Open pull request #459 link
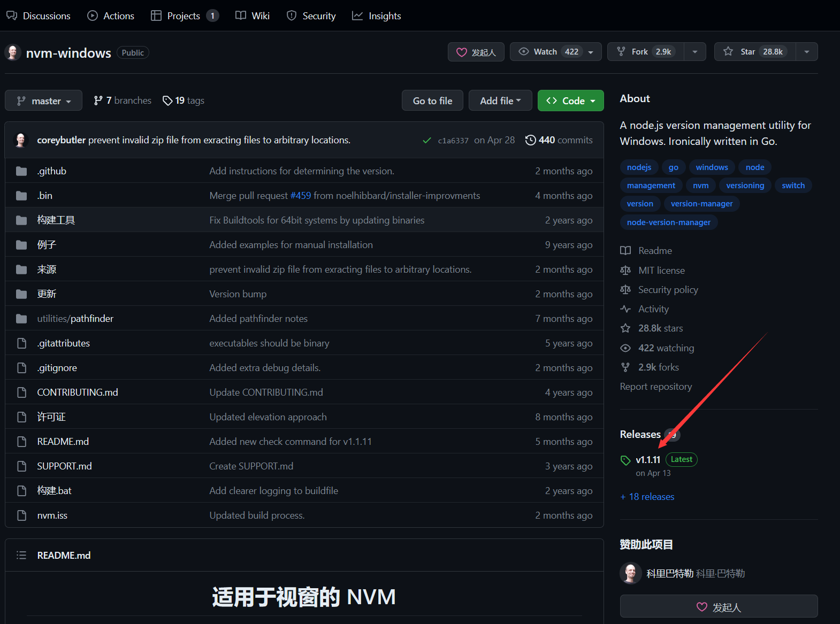Screen dimensions: 840x624 301,196
